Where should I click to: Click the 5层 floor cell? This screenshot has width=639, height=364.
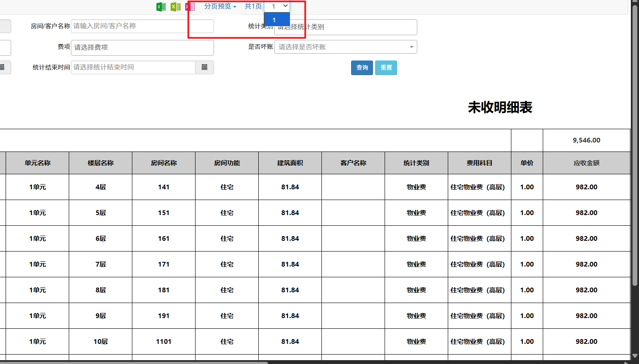pyautogui.click(x=101, y=213)
